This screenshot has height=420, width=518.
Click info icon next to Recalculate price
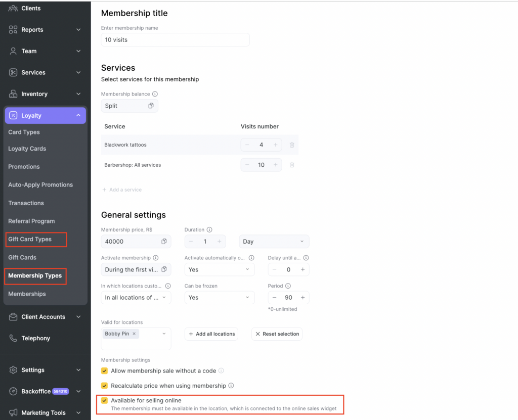[x=231, y=386]
